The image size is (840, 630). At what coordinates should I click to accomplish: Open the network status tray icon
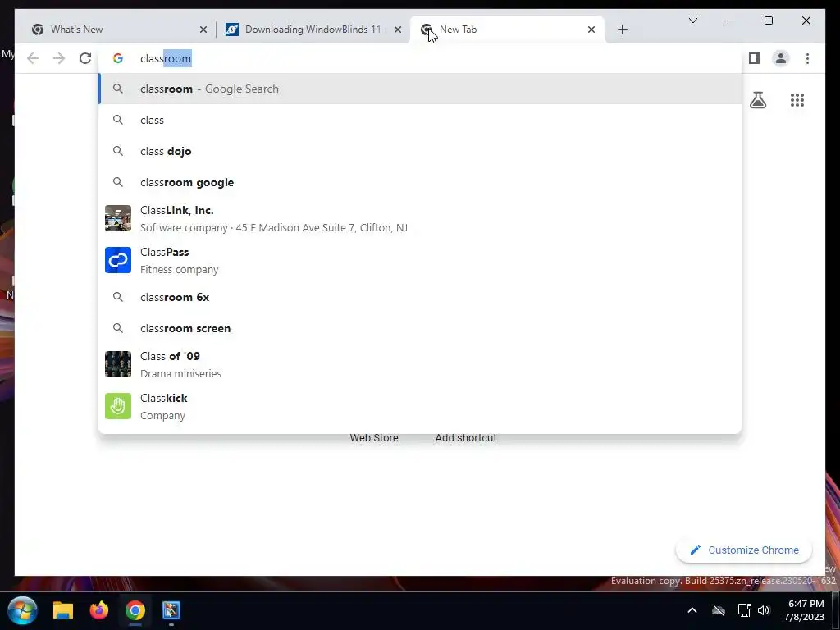[744, 610]
